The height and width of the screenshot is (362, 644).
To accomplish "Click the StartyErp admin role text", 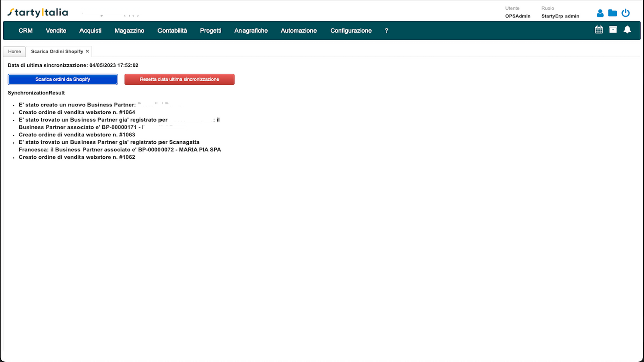I will (x=560, y=16).
